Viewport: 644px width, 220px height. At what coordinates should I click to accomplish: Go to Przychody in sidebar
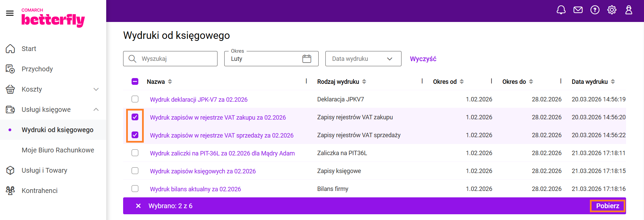37,69
